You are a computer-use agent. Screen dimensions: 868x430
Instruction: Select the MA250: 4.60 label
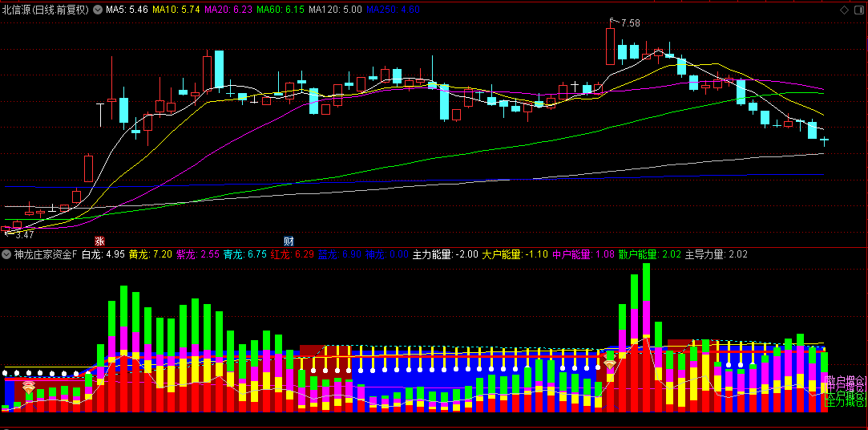(x=393, y=10)
